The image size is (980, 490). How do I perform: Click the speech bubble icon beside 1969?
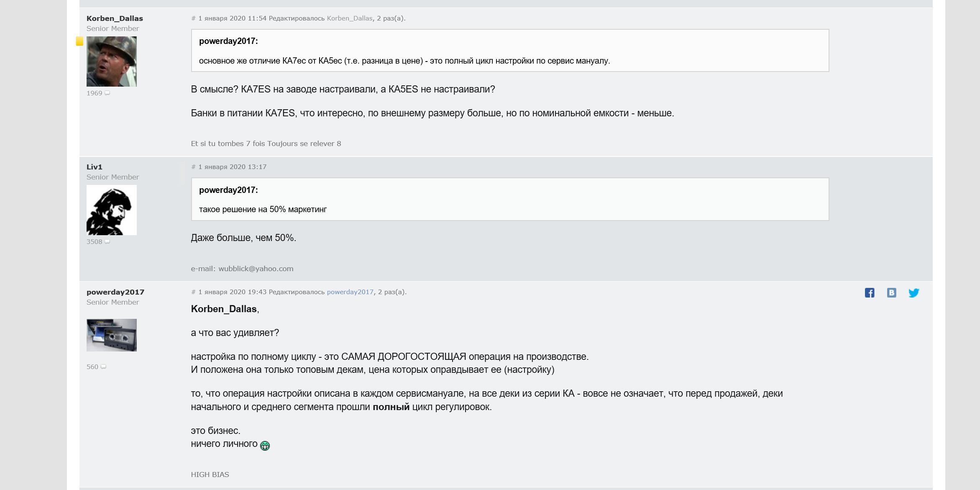coord(107,93)
